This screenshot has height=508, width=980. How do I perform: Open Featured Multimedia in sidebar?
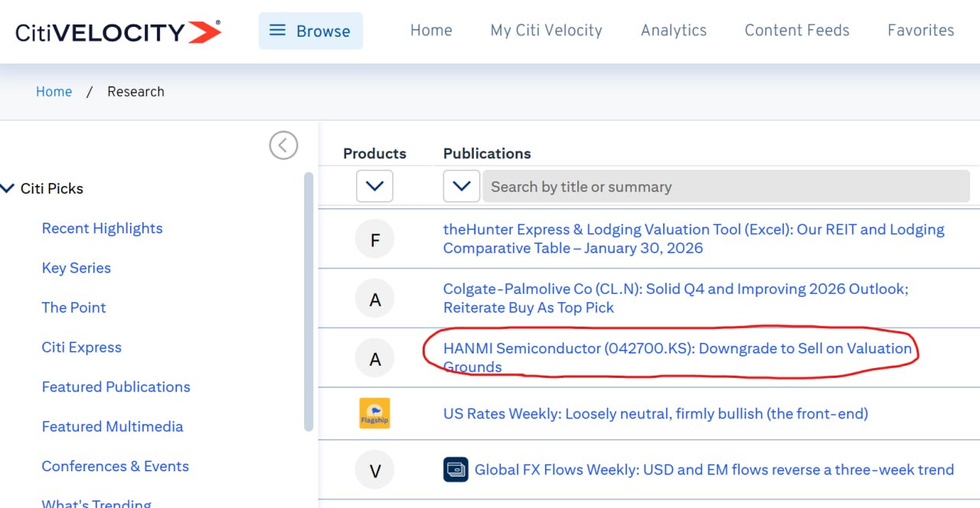coord(112,427)
